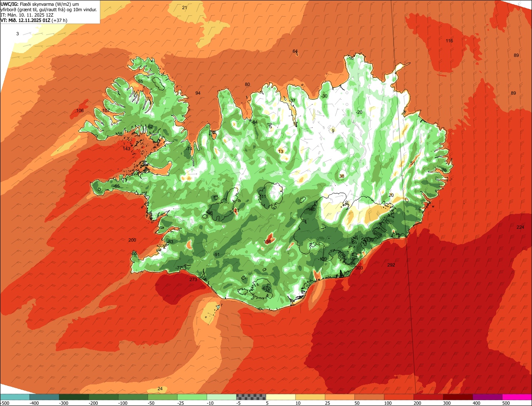
Task: Click the value -20 in northeast Iceland
Action: click(359, 112)
